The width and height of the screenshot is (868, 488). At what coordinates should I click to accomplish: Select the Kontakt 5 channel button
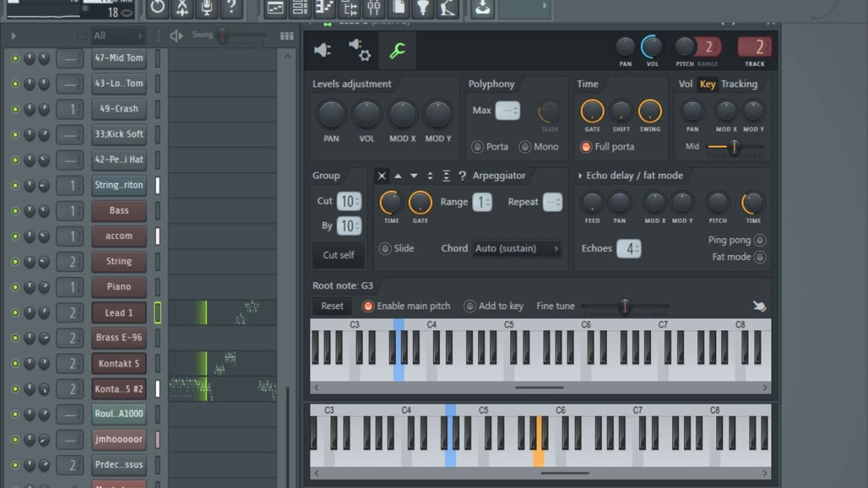119,364
